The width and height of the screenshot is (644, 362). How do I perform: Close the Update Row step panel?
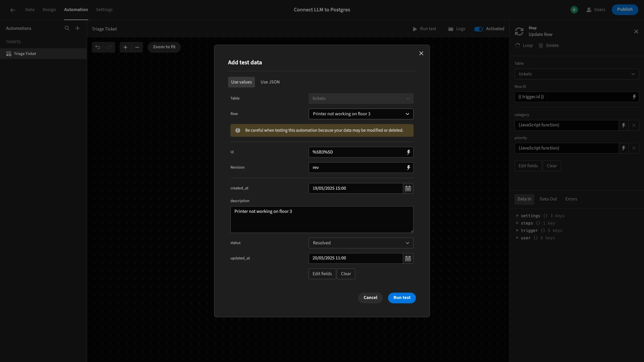[636, 32]
